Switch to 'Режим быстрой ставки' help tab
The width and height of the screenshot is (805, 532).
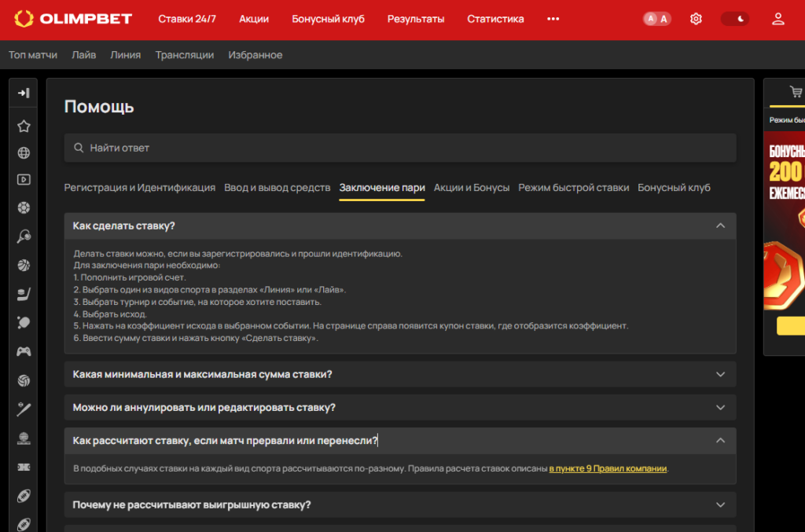[573, 188]
